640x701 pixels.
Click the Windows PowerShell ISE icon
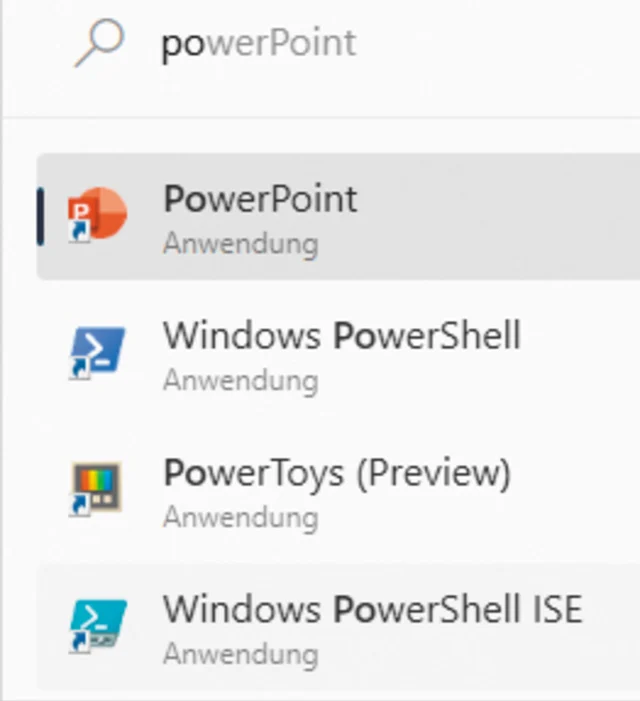(x=97, y=626)
